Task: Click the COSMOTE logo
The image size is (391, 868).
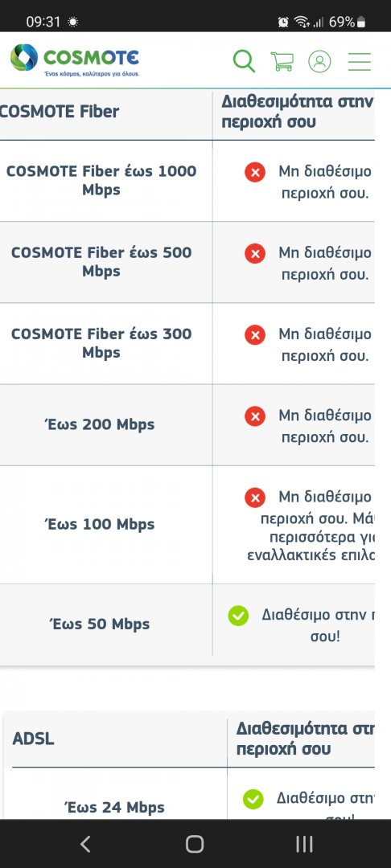Action: pos(75,59)
